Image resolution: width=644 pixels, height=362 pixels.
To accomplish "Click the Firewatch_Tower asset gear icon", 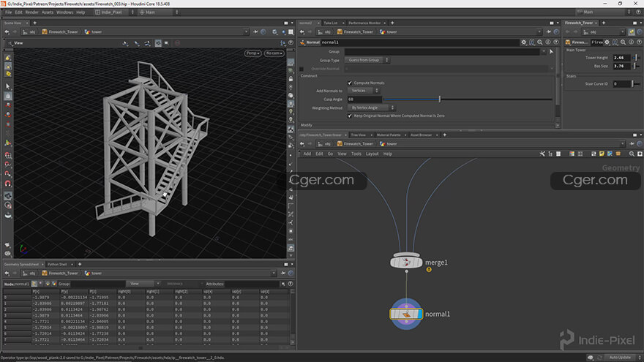I will (607, 42).
